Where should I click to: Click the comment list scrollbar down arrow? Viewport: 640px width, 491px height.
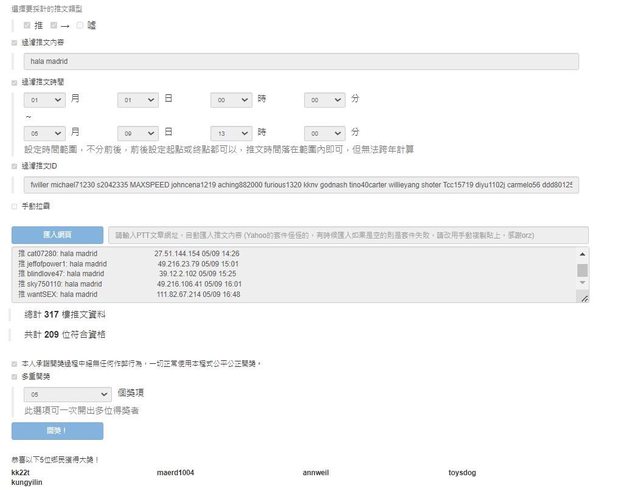coord(583,285)
